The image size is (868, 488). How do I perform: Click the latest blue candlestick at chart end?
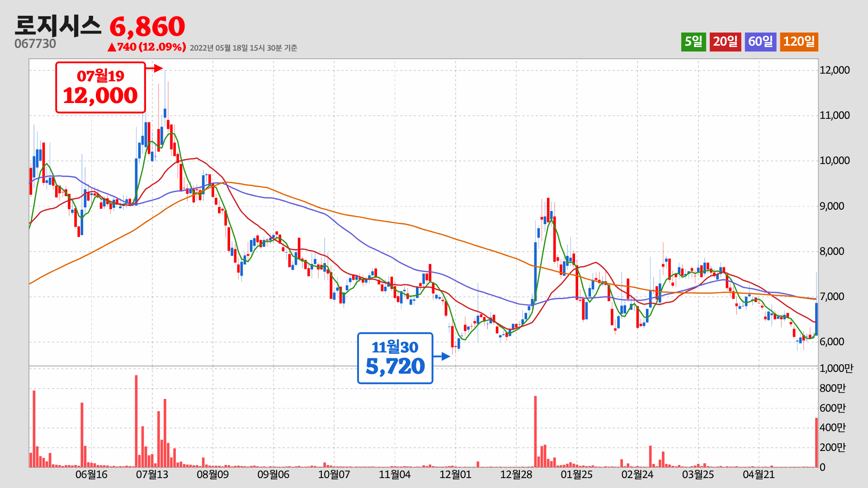816,319
